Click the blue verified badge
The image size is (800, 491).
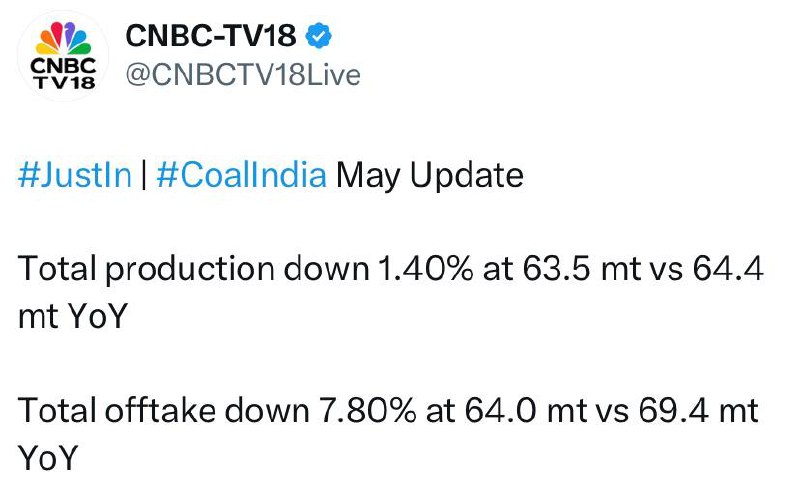318,36
